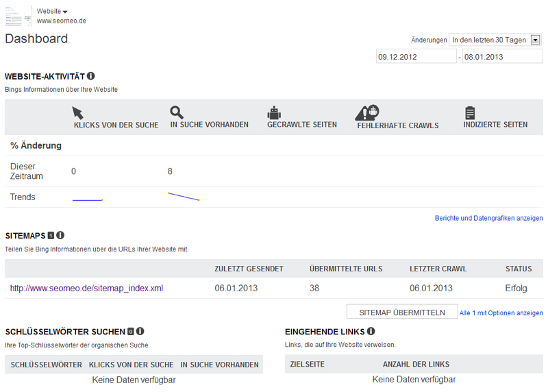The height and width of the screenshot is (392, 548).
Task: Click the Sitemaps count badge
Action: 51,236
